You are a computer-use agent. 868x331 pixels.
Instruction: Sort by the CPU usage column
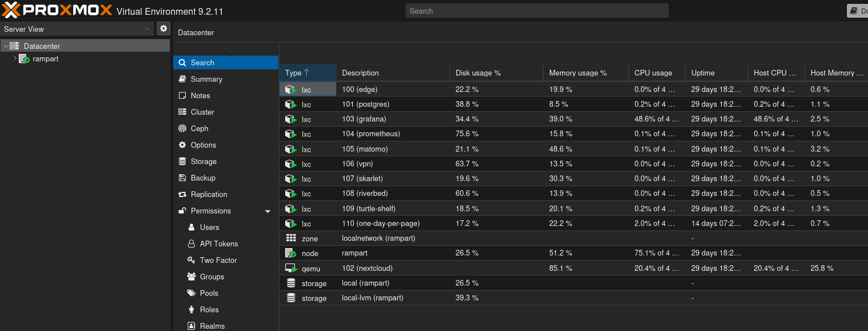[x=657, y=73]
